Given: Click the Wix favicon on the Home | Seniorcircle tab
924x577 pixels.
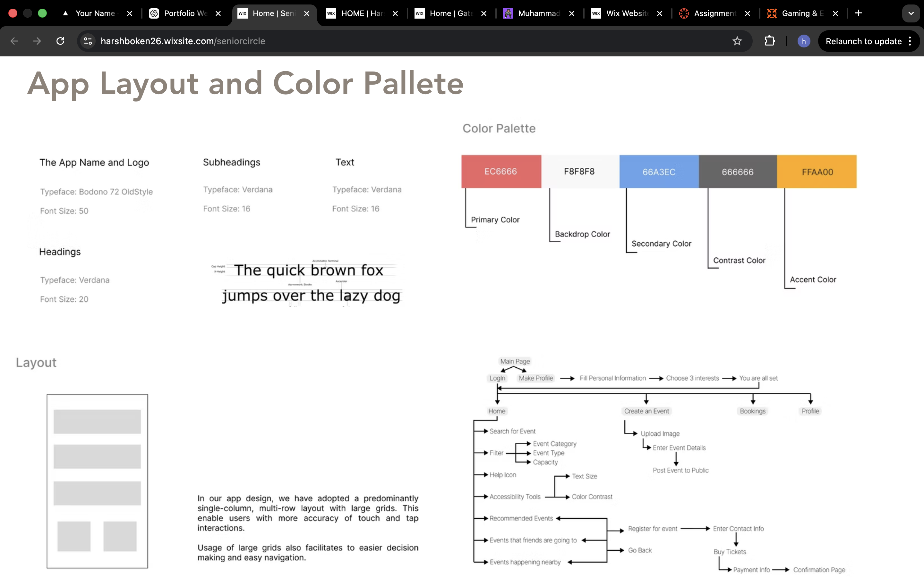Looking at the screenshot, I should point(242,13).
